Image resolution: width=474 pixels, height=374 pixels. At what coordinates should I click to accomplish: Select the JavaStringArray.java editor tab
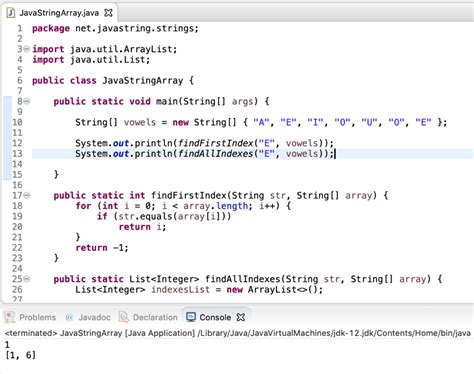[59, 13]
